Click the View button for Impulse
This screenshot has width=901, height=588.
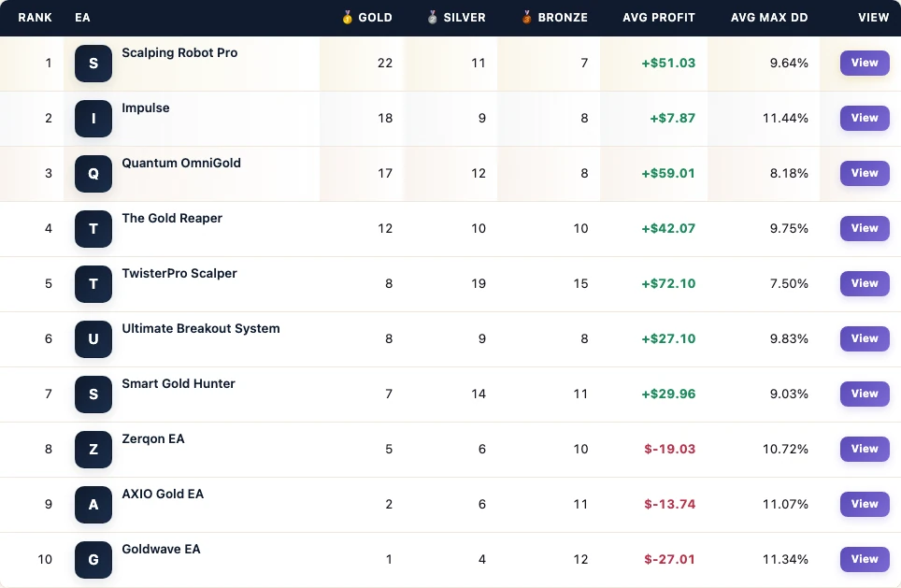[865, 118]
